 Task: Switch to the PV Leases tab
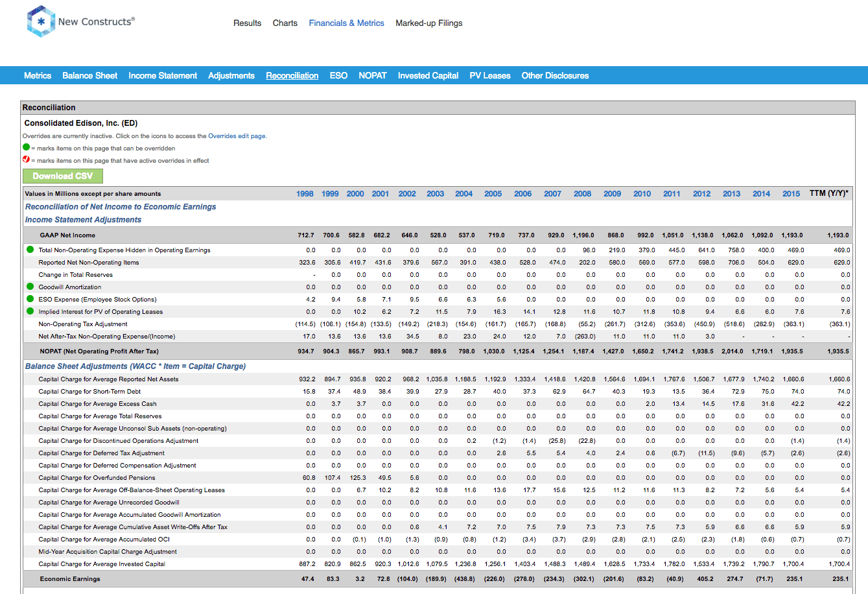(x=490, y=75)
